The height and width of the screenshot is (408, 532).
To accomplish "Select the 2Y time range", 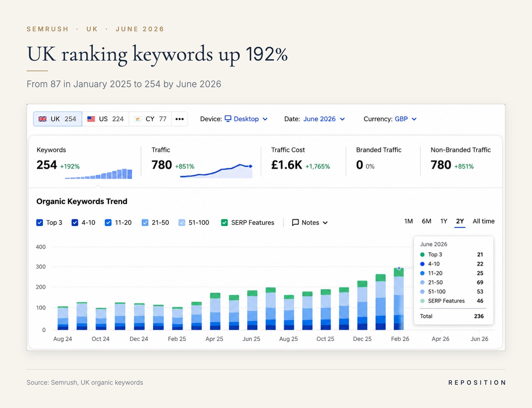I will coord(460,221).
